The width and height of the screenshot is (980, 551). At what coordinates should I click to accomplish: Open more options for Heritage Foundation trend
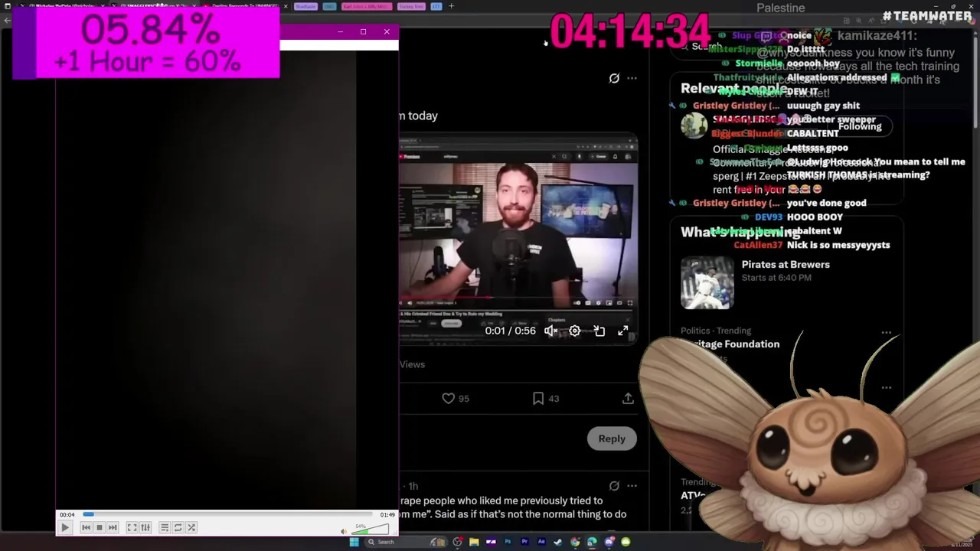(886, 333)
